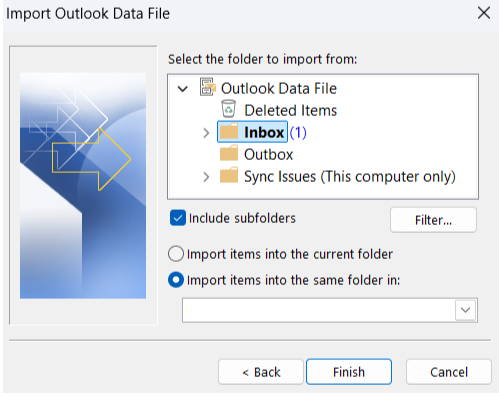This screenshot has height=396, width=499.
Task: Click the Include subfolders label text
Action: (x=242, y=218)
